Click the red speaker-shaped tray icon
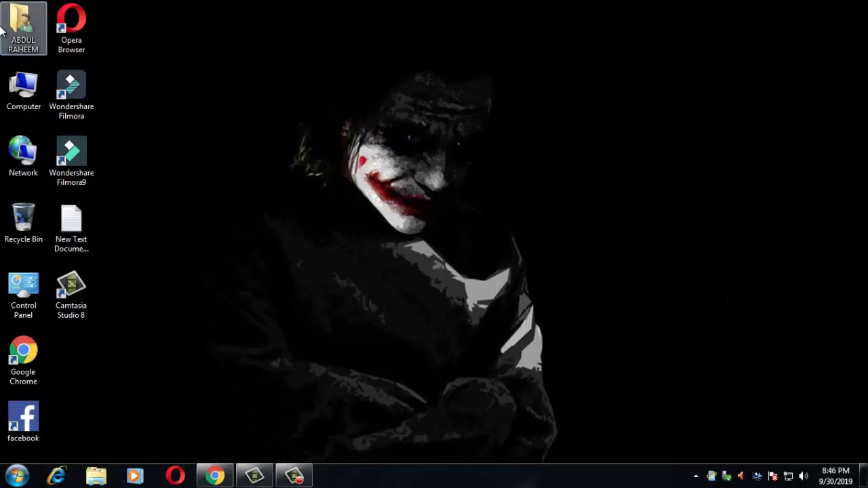 click(x=741, y=476)
